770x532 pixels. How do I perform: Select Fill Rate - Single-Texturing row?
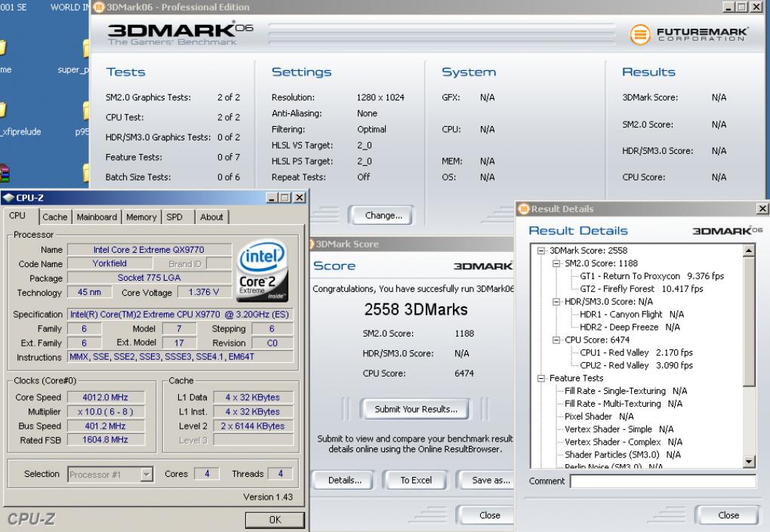(x=626, y=391)
